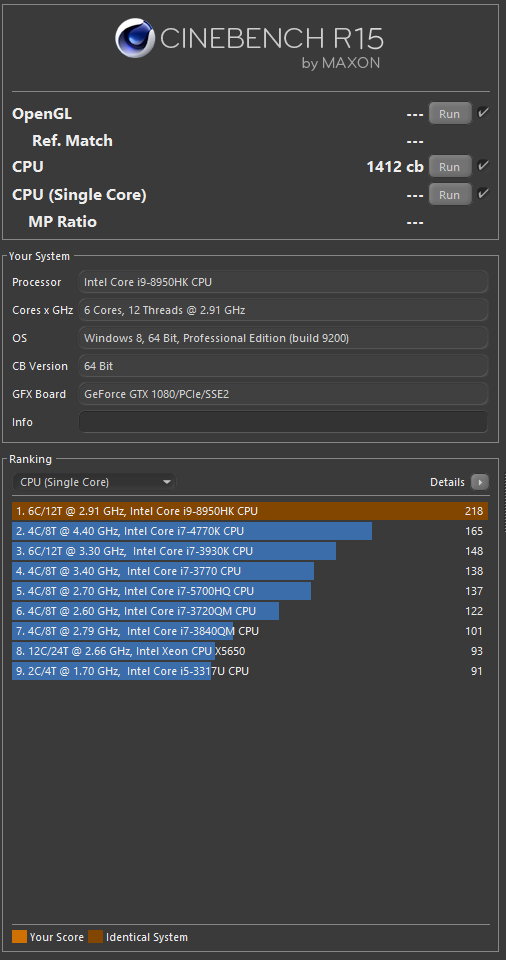The height and width of the screenshot is (960, 506).
Task: Click the Cinebench sphere logo icon
Action: pos(135,39)
